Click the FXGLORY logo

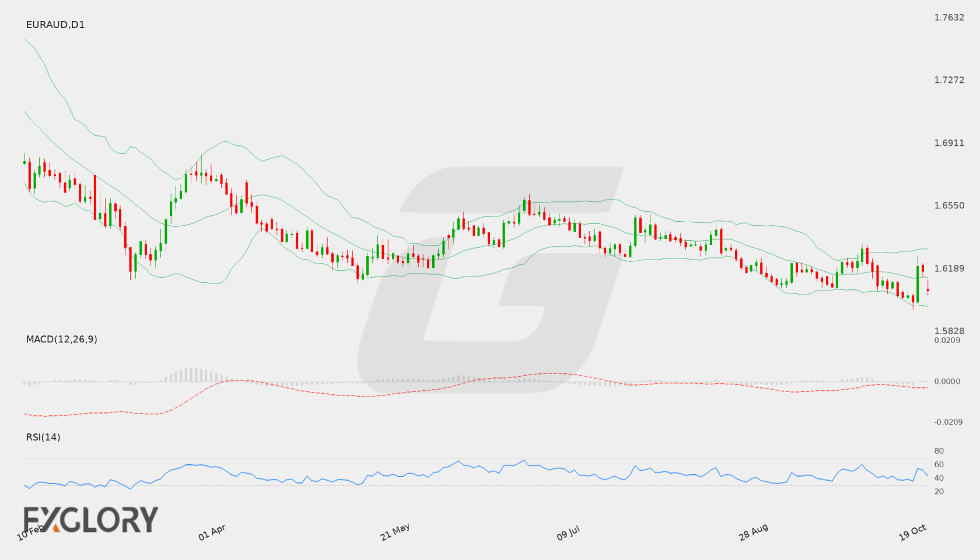[x=90, y=519]
